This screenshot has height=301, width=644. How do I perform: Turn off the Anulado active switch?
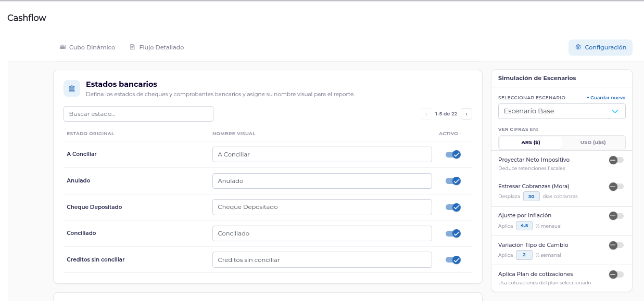[453, 181]
